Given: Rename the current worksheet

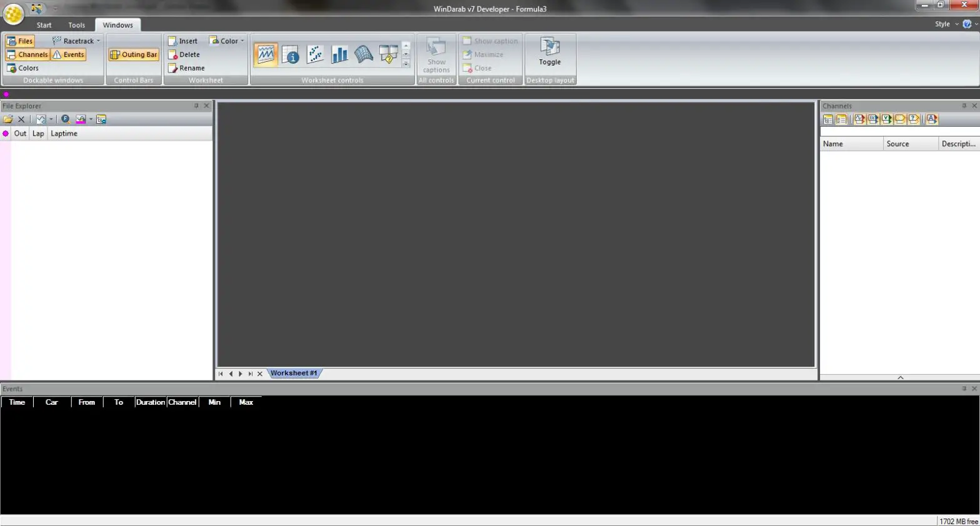Looking at the screenshot, I should 186,68.
